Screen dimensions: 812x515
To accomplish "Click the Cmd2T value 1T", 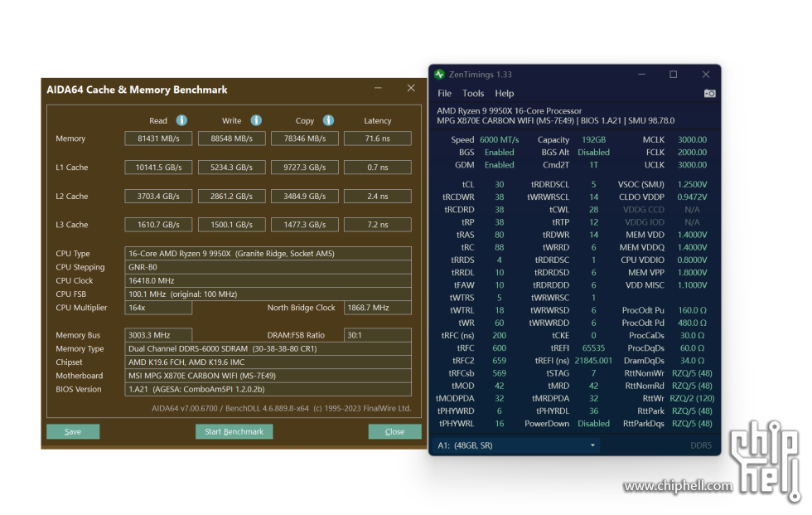I will click(x=593, y=165).
